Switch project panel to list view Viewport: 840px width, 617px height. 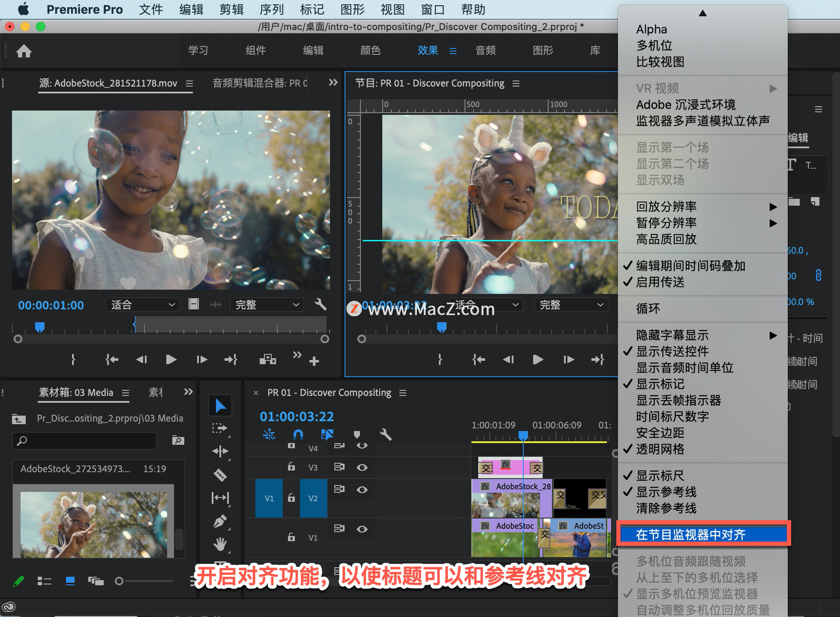[x=44, y=581]
